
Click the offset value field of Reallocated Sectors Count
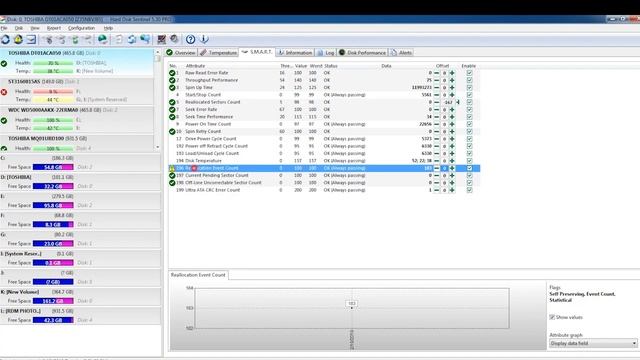pyautogui.click(x=448, y=102)
